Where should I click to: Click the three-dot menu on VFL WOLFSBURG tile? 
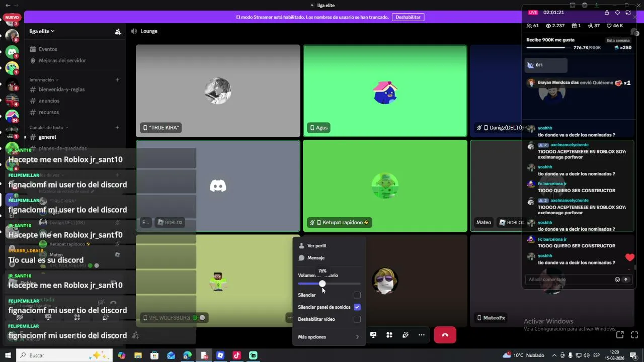coord(290,318)
